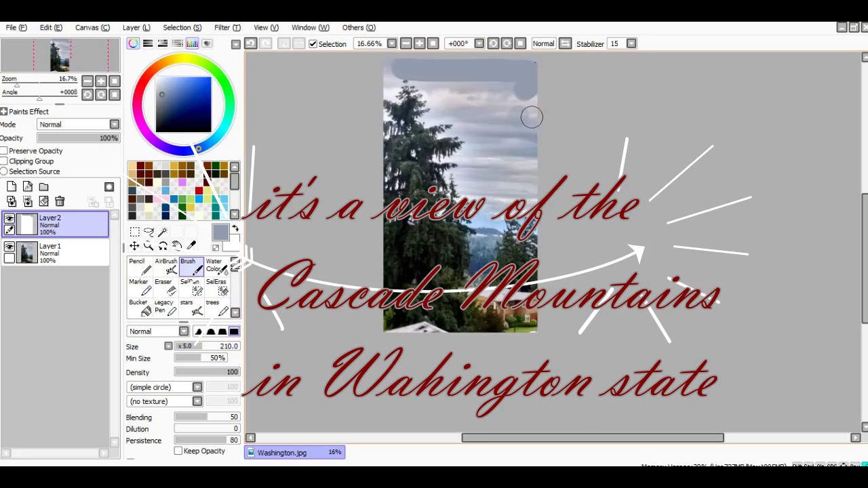Enable the Clipping Group checkbox
Image resolution: width=868 pixels, height=488 pixels.
pos(4,161)
